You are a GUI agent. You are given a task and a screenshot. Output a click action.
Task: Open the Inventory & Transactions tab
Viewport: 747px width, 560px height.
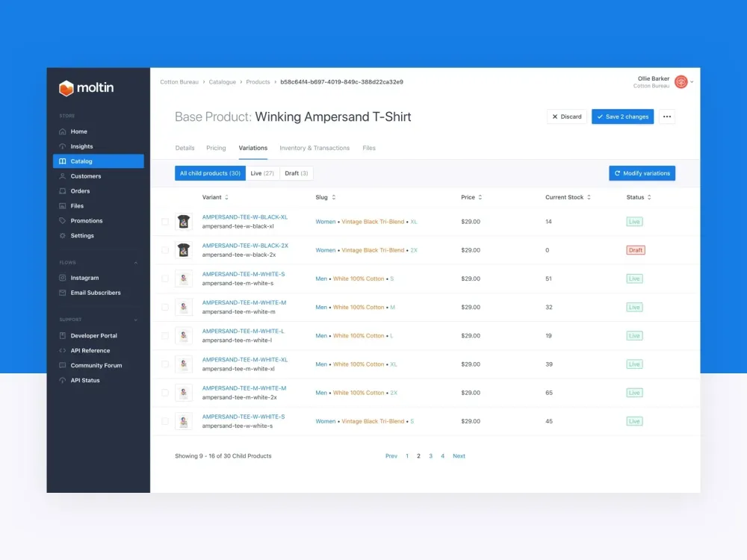(x=314, y=148)
